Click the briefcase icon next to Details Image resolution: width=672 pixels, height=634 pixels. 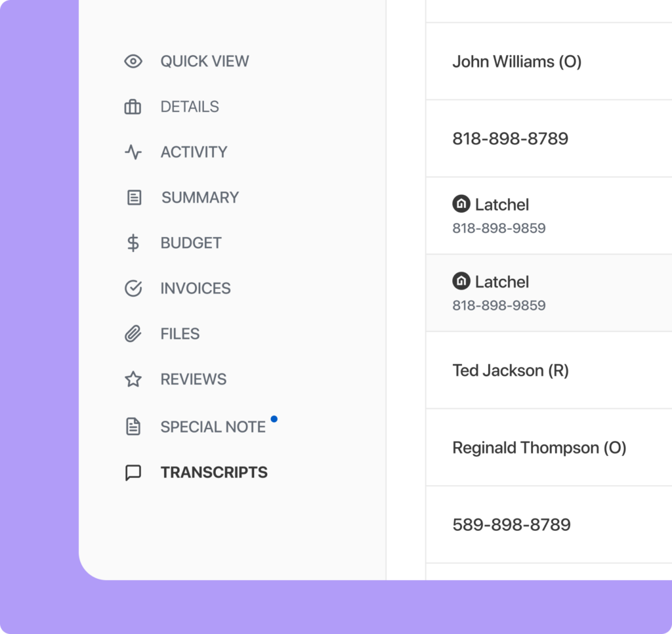[133, 106]
